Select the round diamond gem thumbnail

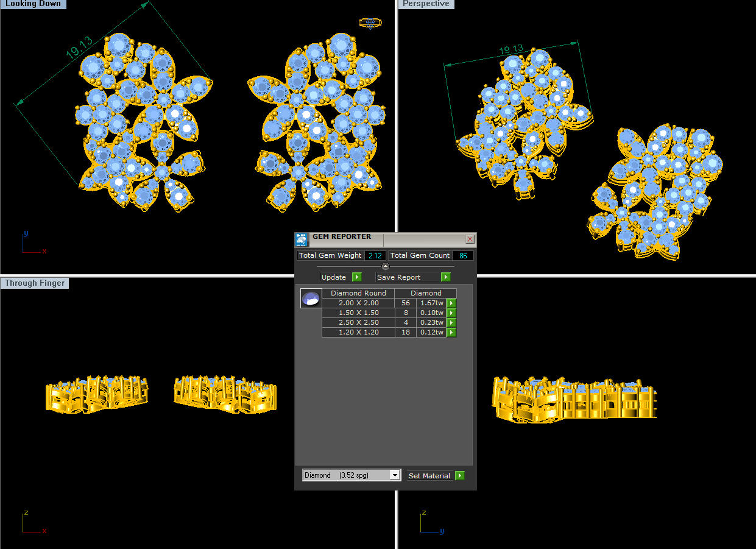(311, 299)
